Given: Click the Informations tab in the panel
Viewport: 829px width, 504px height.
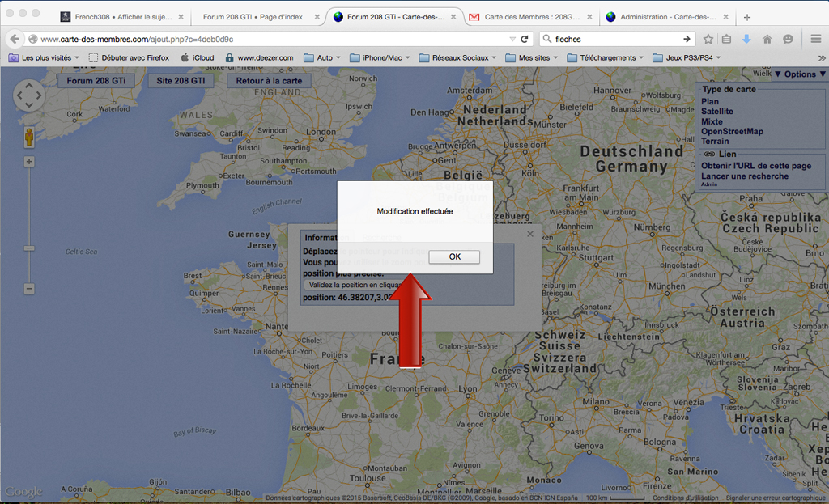Looking at the screenshot, I should pyautogui.click(x=327, y=238).
